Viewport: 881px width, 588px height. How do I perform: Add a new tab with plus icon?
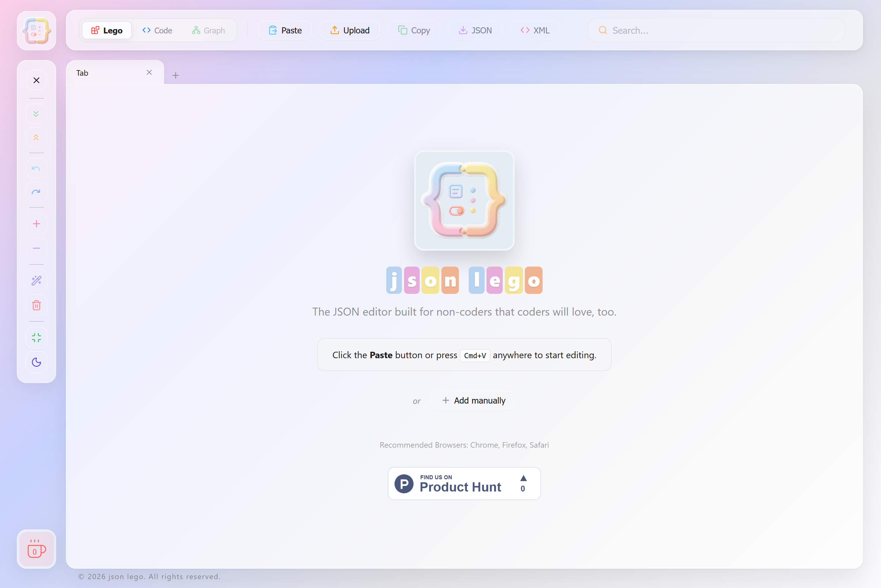176,75
